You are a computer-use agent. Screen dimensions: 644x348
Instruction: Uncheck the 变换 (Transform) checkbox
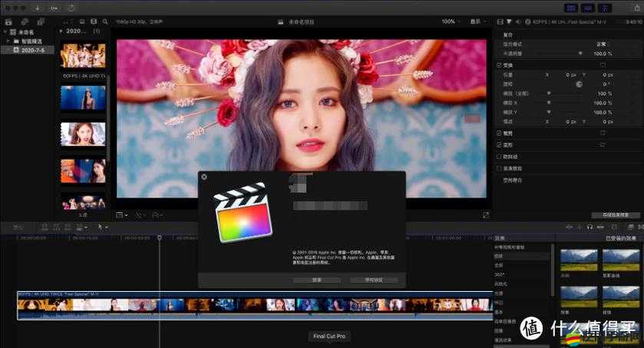coord(500,65)
